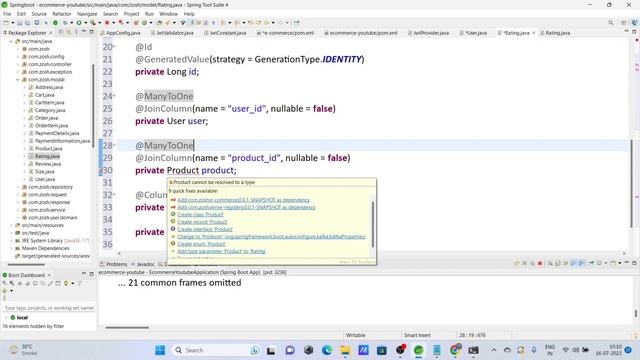Open the File menu

coord(7,14)
